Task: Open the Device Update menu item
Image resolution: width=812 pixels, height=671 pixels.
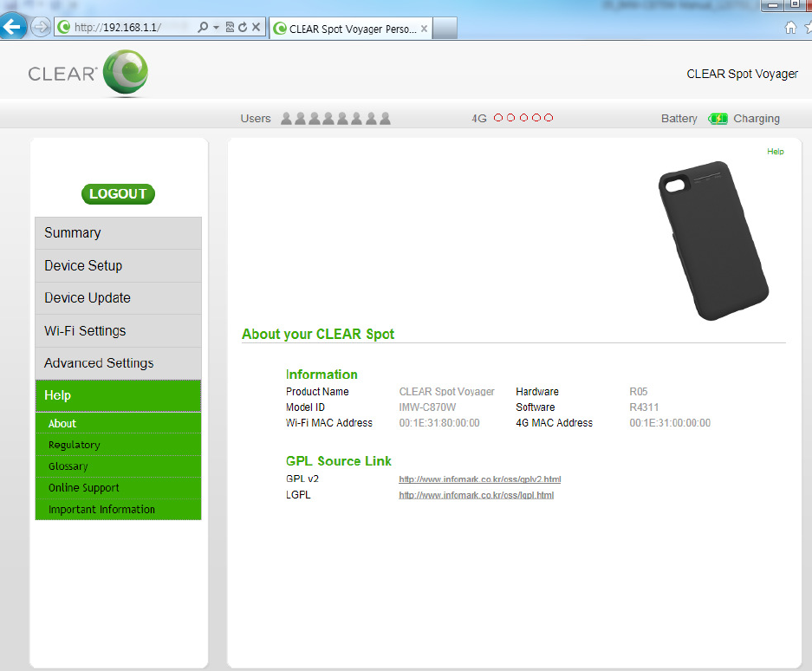Action: 118,298
